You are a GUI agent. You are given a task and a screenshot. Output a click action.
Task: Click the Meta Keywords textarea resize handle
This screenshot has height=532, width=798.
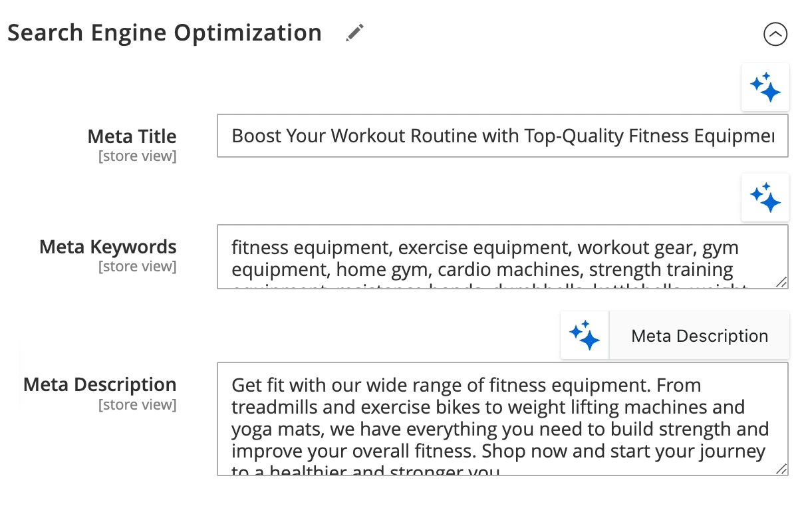[x=781, y=282]
